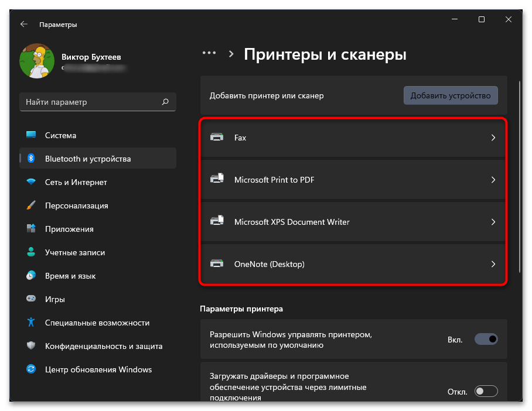Click the Сеть и Интернет Wi-Fi icon
The width and height of the screenshot is (532, 411).
31,181
